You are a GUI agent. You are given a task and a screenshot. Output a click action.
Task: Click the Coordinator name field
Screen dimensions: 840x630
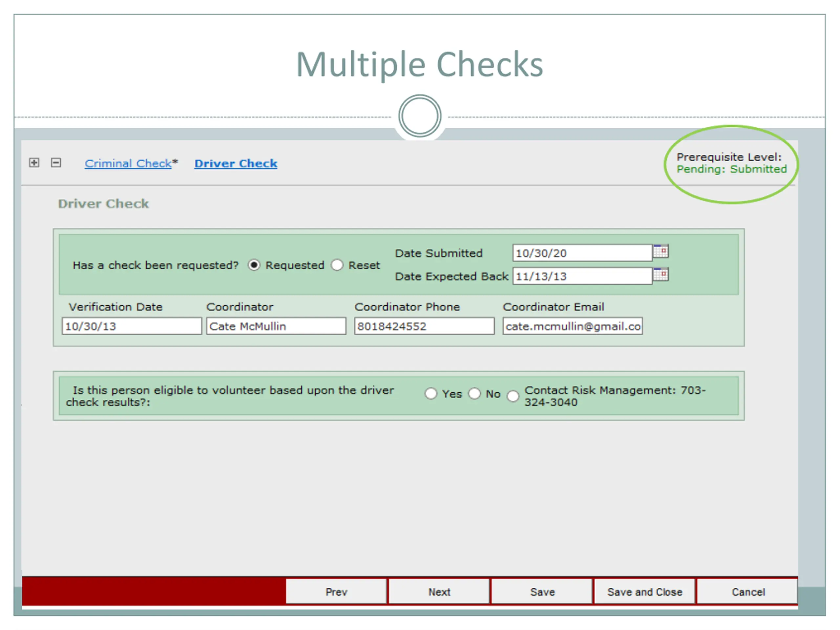coord(276,326)
